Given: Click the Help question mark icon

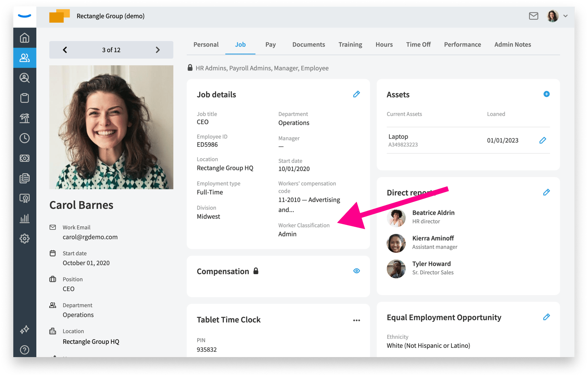Looking at the screenshot, I should 25,350.
